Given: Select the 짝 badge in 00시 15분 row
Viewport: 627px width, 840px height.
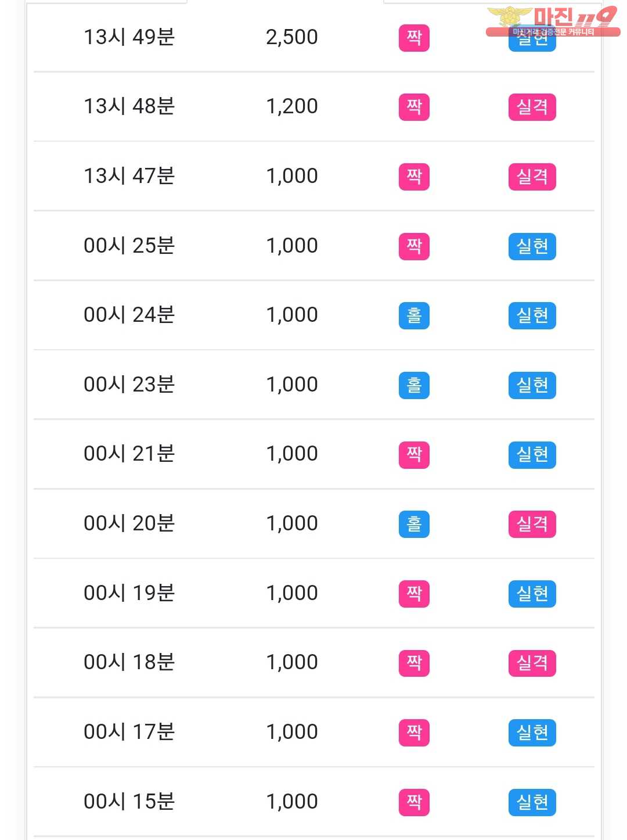Looking at the screenshot, I should tap(414, 802).
